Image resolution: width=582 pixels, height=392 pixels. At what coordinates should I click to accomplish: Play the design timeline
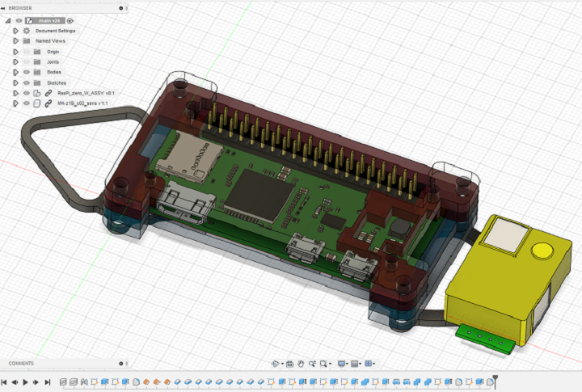click(25, 382)
